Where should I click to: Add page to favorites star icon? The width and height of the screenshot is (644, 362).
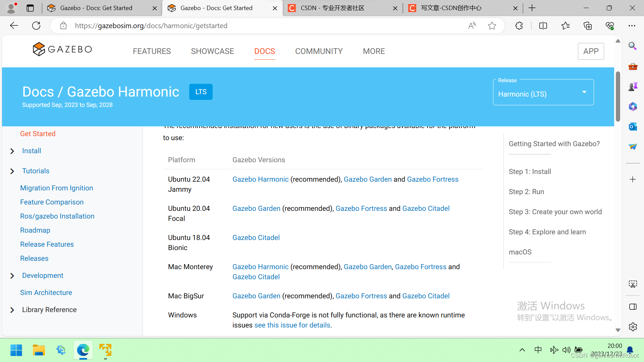point(492,26)
